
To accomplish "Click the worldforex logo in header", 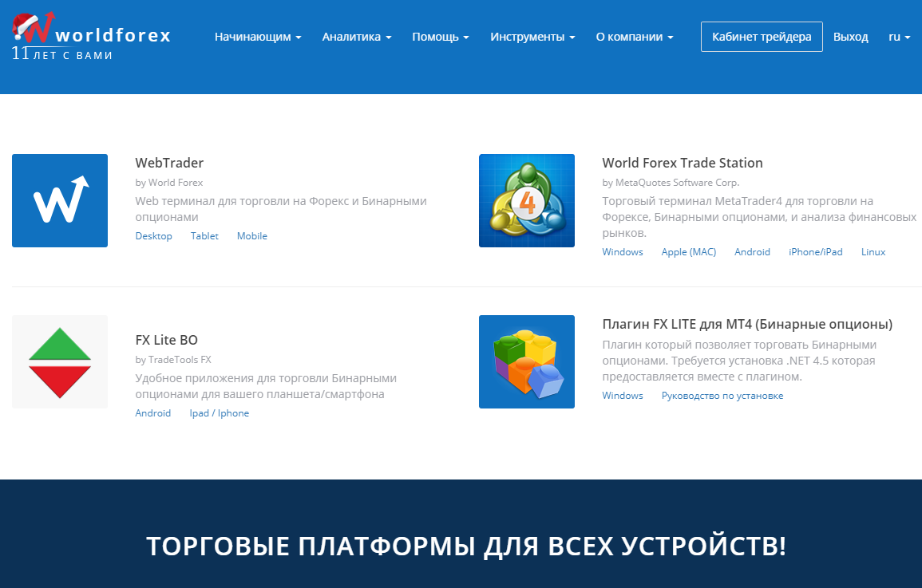I will pyautogui.click(x=92, y=36).
